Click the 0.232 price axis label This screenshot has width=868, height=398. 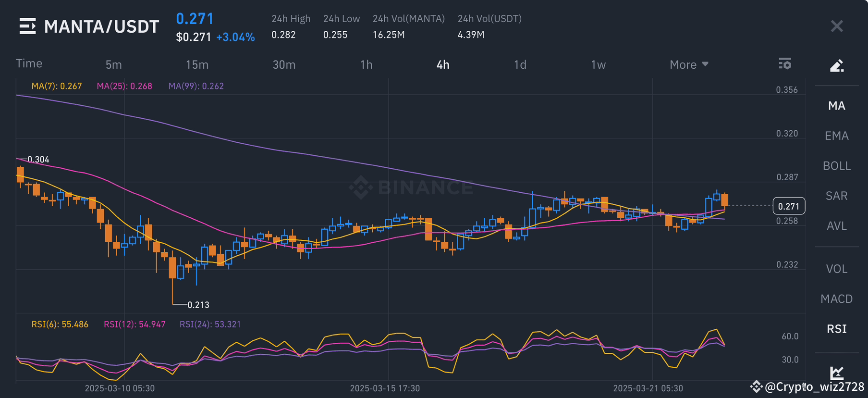(x=787, y=265)
